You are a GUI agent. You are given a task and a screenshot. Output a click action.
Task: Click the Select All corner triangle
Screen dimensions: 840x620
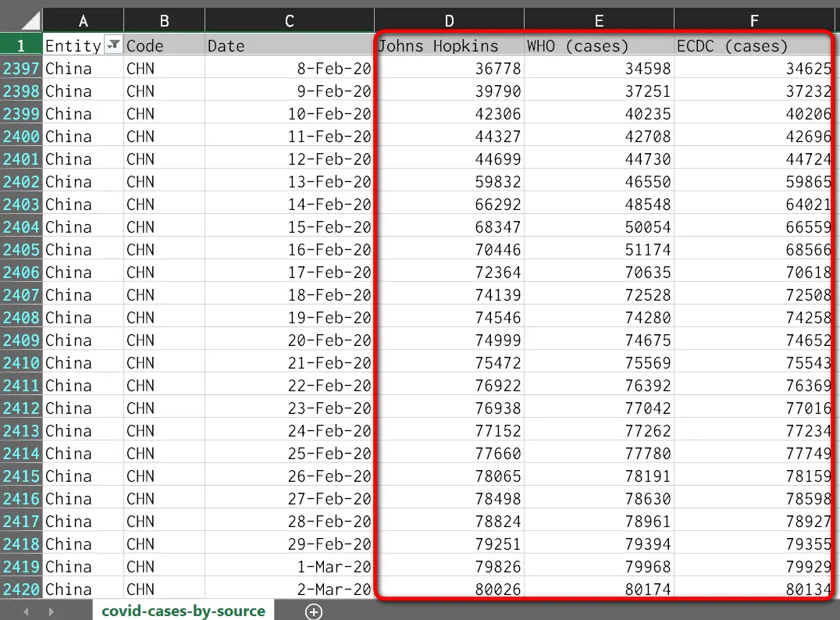tap(30, 20)
